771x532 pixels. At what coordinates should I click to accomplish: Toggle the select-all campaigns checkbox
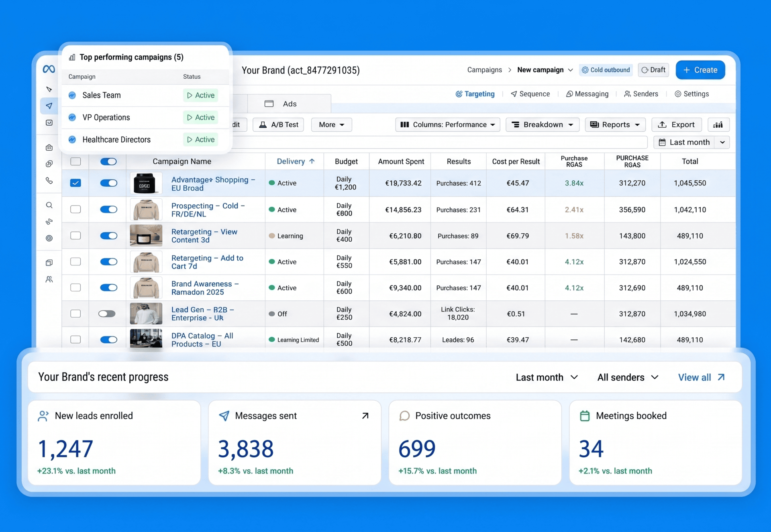pyautogui.click(x=75, y=161)
